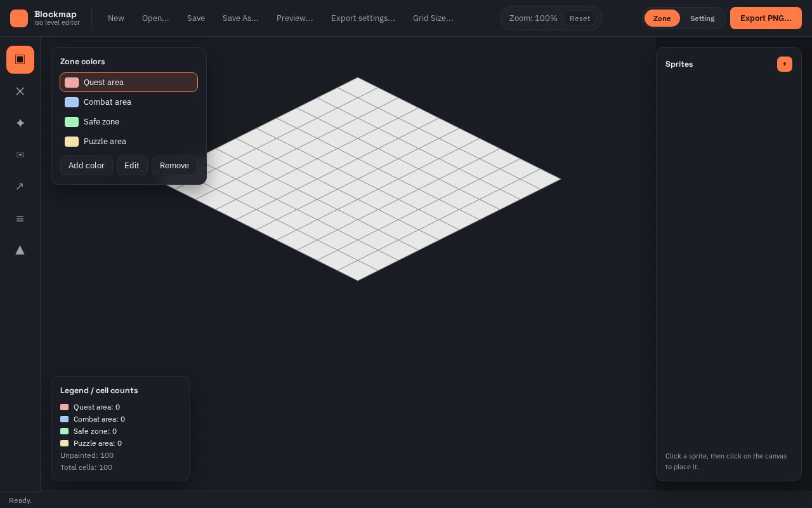Click the Ready. status bar text
Image resolution: width=812 pixels, height=508 pixels.
point(20,500)
